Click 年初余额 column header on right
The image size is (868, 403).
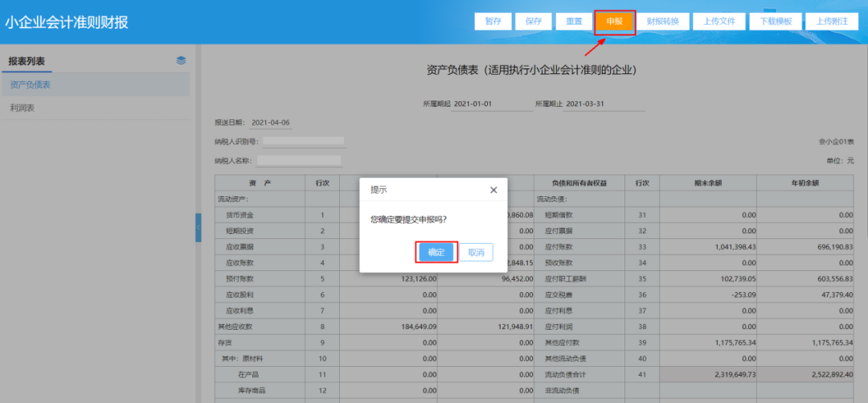point(805,183)
